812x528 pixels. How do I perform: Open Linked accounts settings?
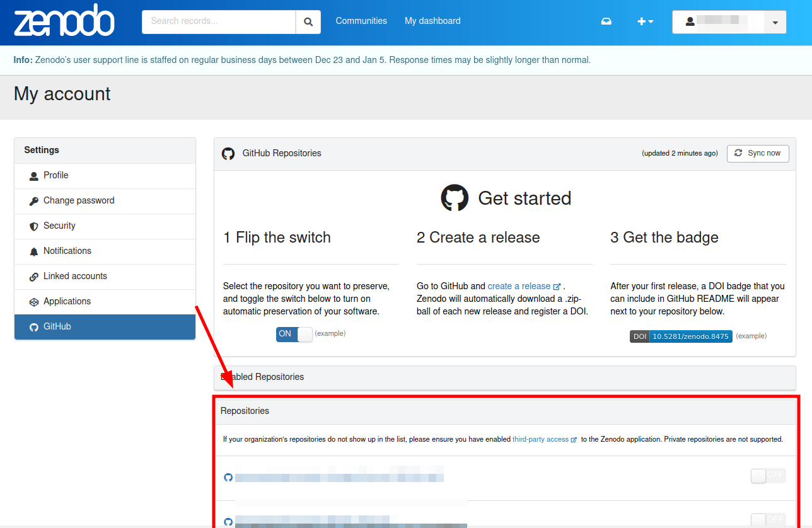[x=105, y=277]
